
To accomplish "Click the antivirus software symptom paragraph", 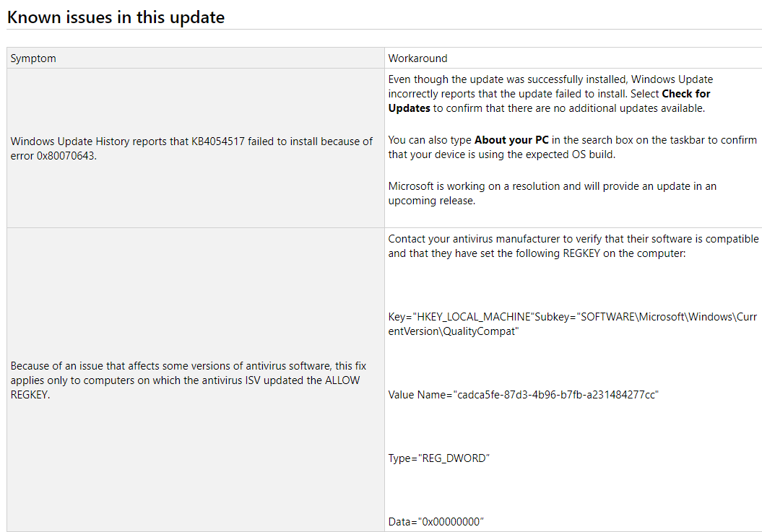I will click(x=189, y=380).
